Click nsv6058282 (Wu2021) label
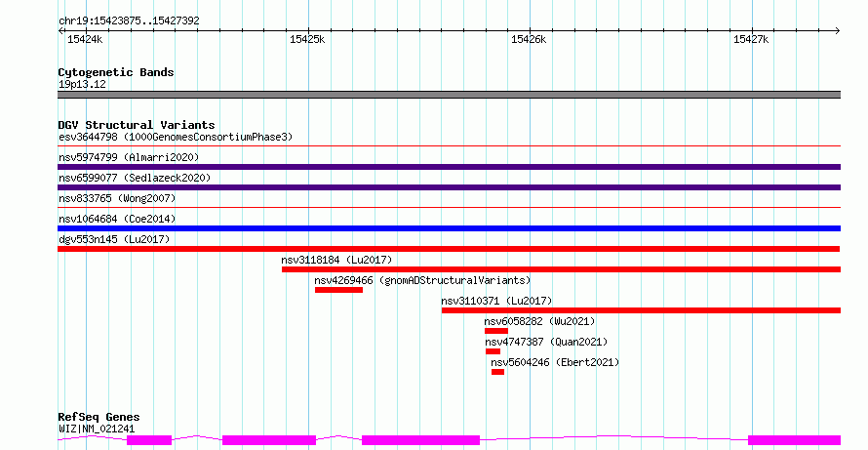Image resolution: width=868 pixels, height=450 pixels. click(x=539, y=321)
